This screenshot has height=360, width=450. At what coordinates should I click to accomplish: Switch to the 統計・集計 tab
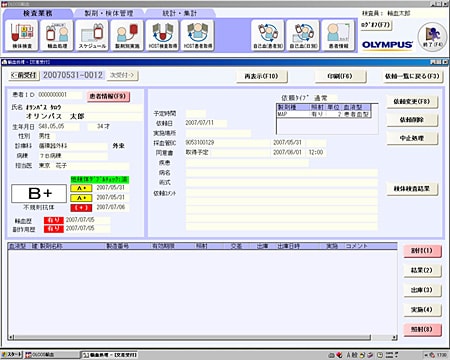pyautogui.click(x=180, y=13)
